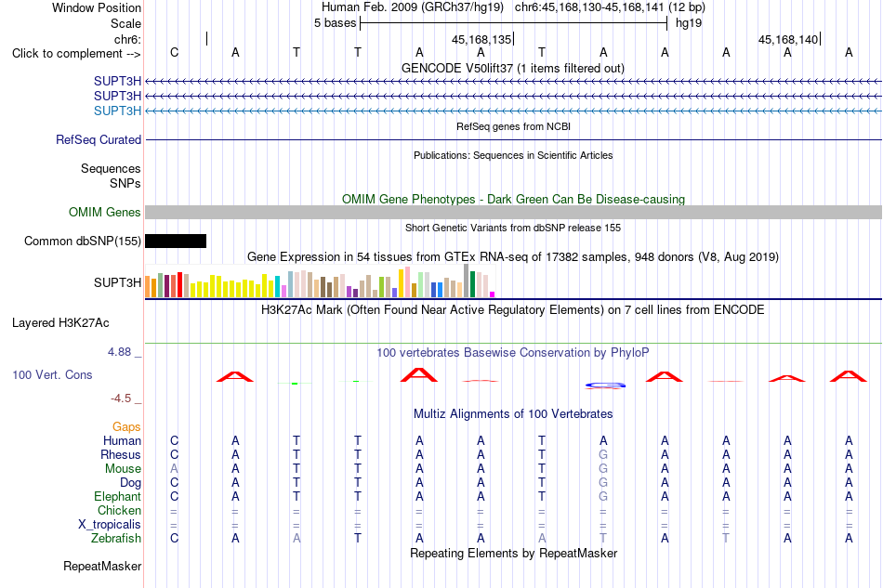Screen dimensions: 883x588
Task: Open the SUPT3H GTEx expression bar chart
Action: 320,281
